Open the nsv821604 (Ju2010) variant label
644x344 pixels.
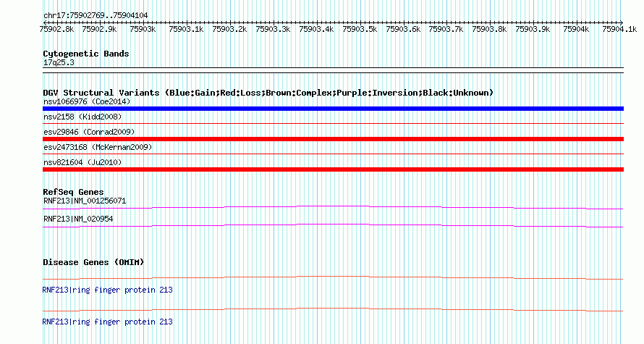pyautogui.click(x=82, y=162)
